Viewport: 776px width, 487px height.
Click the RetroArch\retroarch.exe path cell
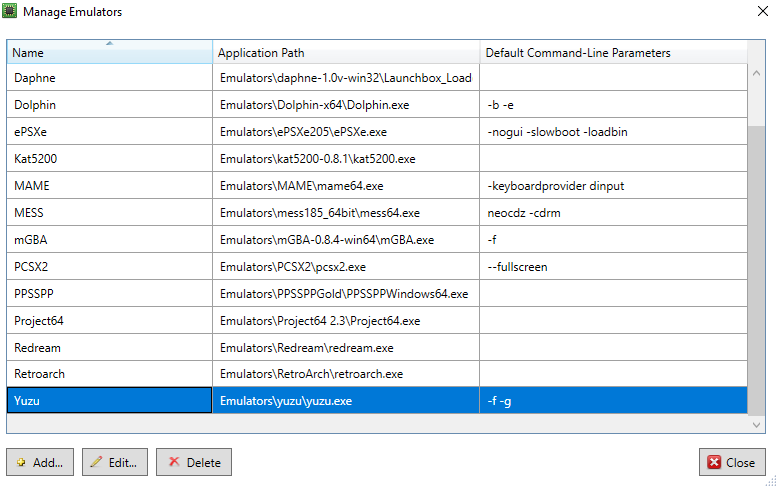(346, 374)
